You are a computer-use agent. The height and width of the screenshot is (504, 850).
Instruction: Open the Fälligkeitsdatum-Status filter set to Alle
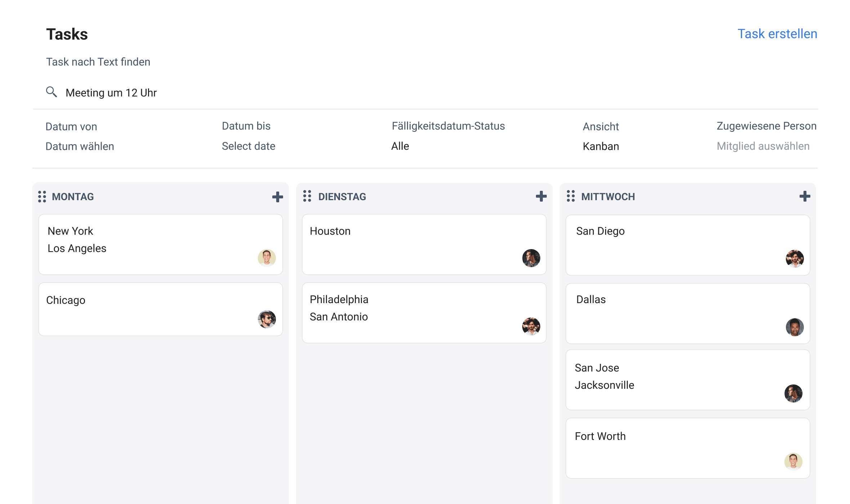400,146
